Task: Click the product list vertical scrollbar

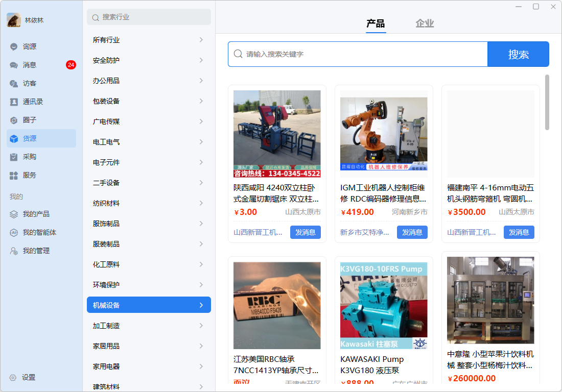Action: (x=547, y=103)
